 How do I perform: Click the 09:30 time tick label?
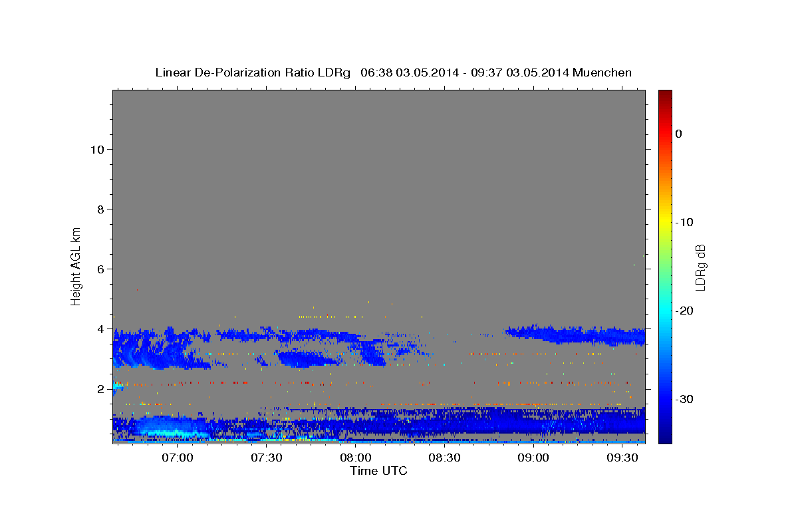click(x=622, y=458)
